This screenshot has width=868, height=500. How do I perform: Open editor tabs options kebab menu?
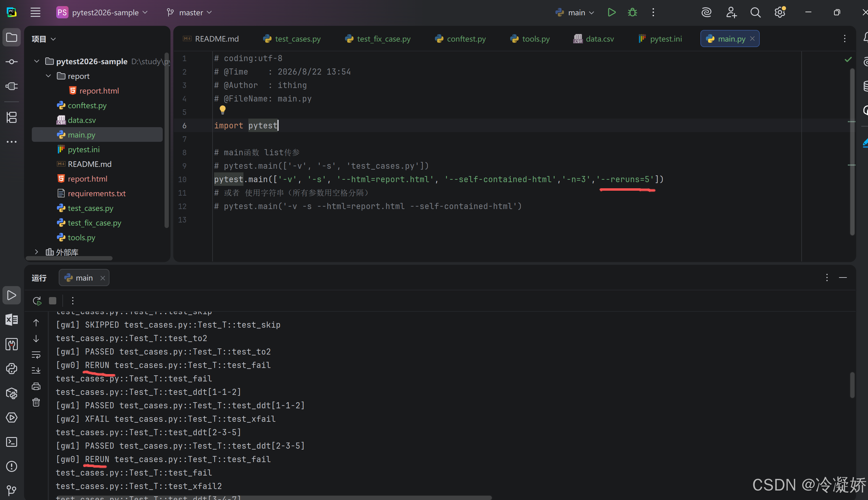point(845,39)
